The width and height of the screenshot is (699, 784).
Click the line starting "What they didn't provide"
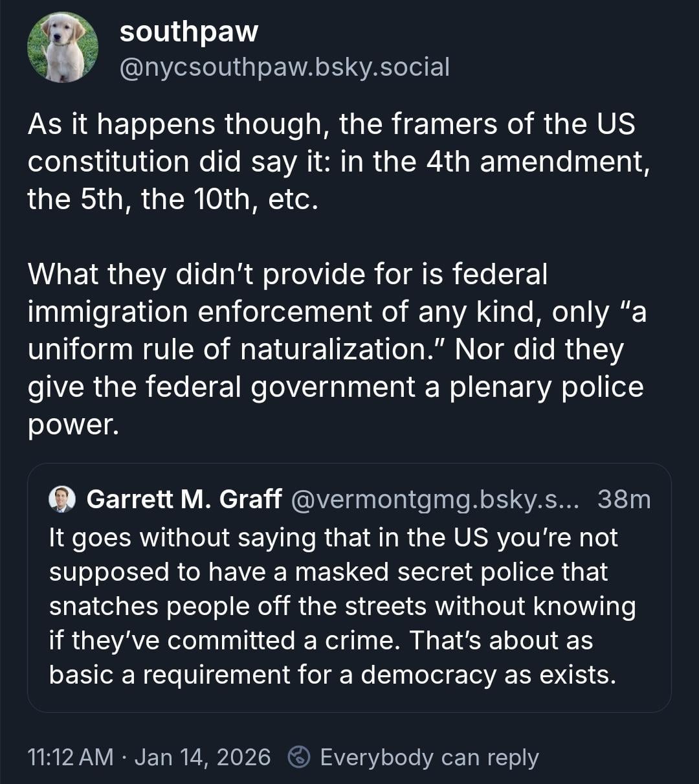(287, 274)
